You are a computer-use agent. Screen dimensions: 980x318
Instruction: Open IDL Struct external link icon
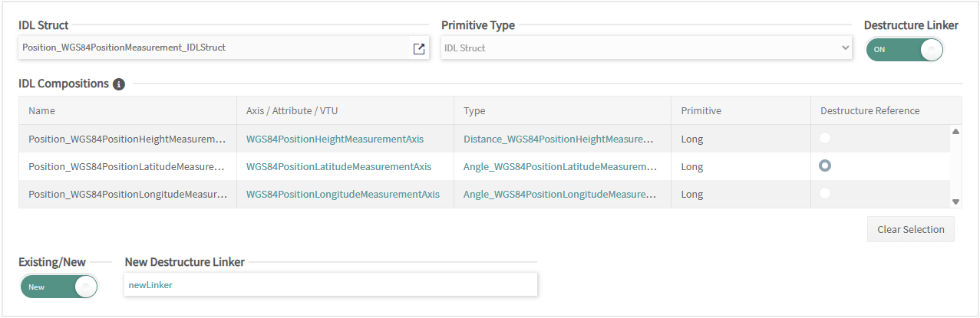pyautogui.click(x=418, y=48)
